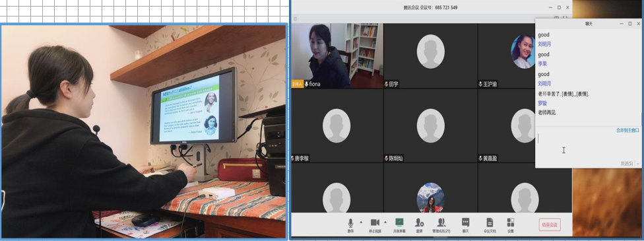Viewport: 644px width, 241px height.
Task: Expand video options arrow beside camera
Action: (385, 222)
